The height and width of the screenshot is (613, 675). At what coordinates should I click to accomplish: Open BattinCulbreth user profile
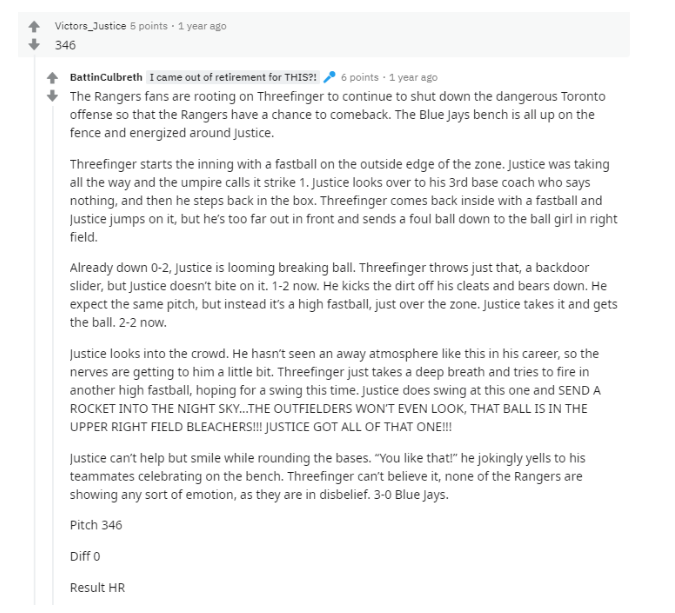coord(106,77)
